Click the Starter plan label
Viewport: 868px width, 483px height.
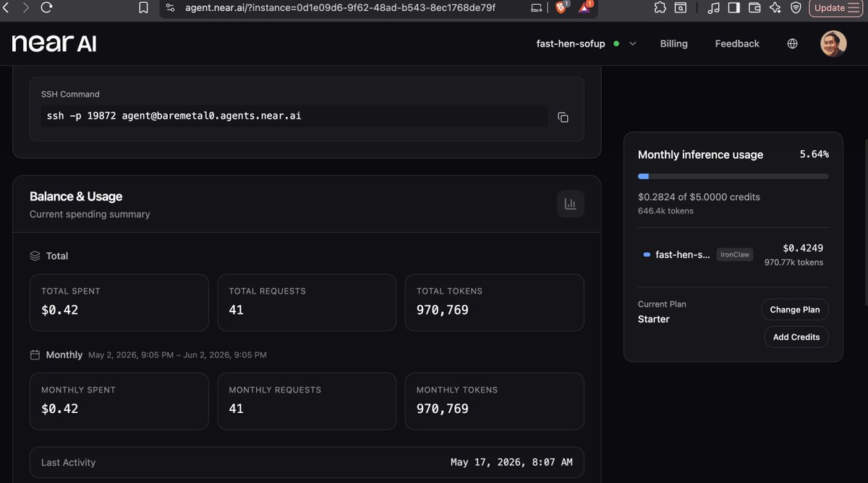click(654, 319)
